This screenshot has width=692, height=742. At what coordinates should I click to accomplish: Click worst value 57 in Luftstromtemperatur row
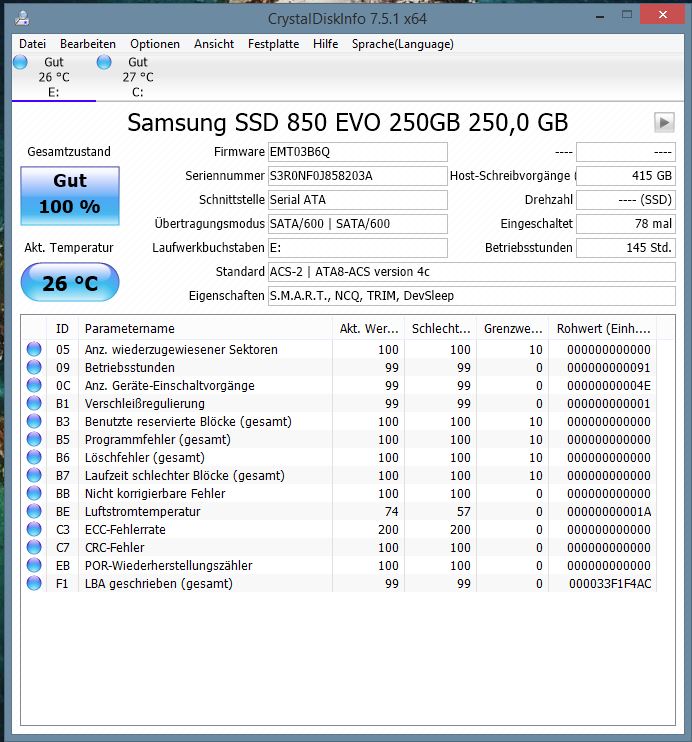pyautogui.click(x=464, y=512)
